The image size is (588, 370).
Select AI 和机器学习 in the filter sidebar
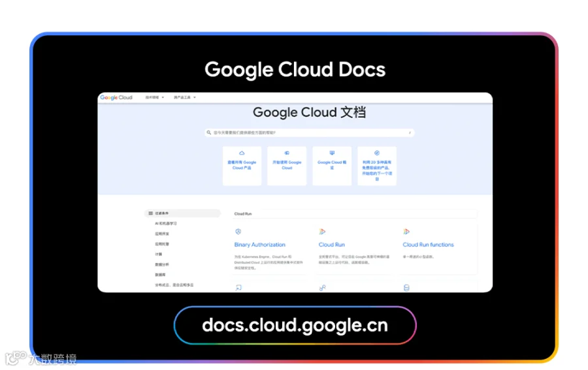[x=166, y=224]
